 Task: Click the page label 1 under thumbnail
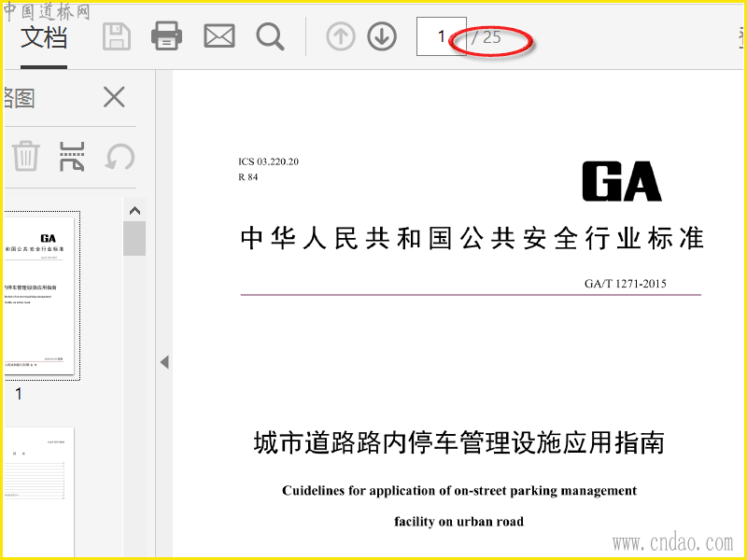[x=18, y=394]
